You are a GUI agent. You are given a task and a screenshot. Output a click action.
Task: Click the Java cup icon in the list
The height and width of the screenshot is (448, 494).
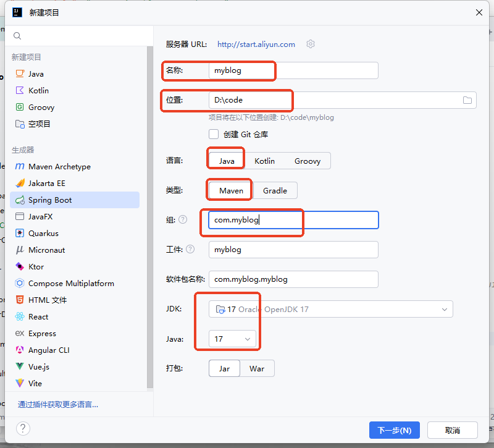pyautogui.click(x=20, y=74)
